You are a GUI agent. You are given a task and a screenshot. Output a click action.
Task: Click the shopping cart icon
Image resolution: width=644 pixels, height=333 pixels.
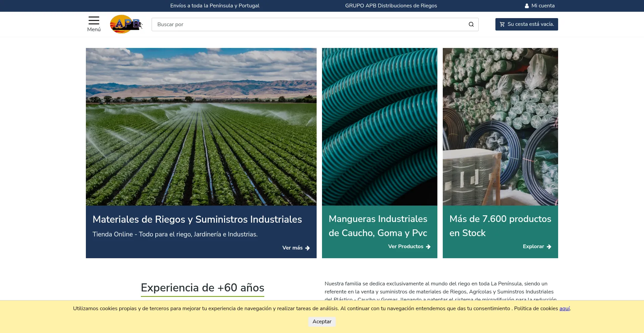point(502,24)
